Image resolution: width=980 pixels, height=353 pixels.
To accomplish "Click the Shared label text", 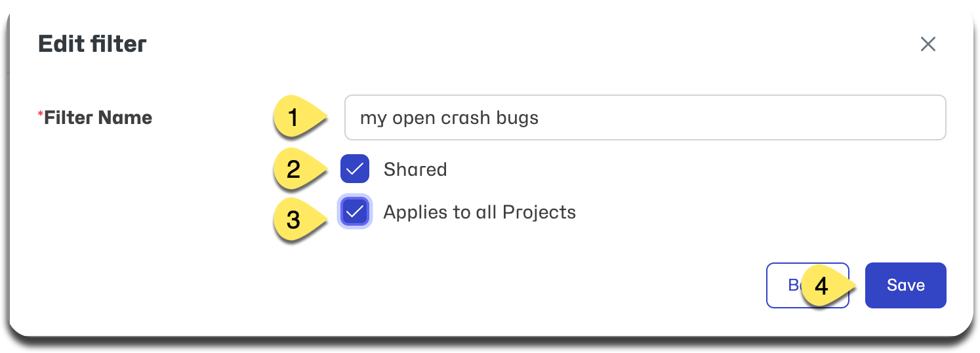I will (415, 169).
